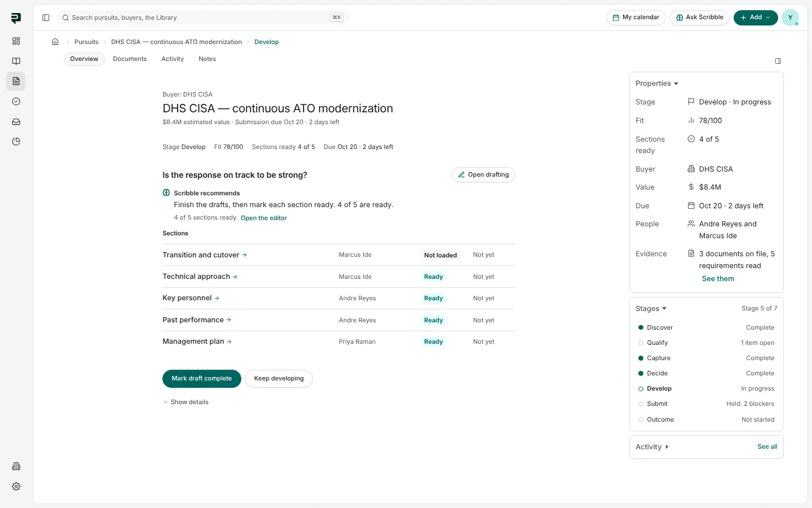Click the Scribble logo in the sidebar

click(x=16, y=18)
